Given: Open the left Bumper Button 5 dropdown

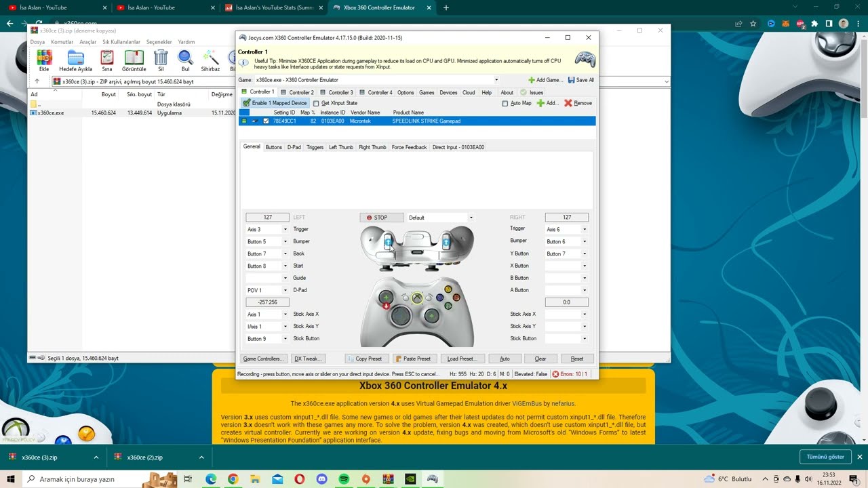Looking at the screenshot, I should pos(285,242).
